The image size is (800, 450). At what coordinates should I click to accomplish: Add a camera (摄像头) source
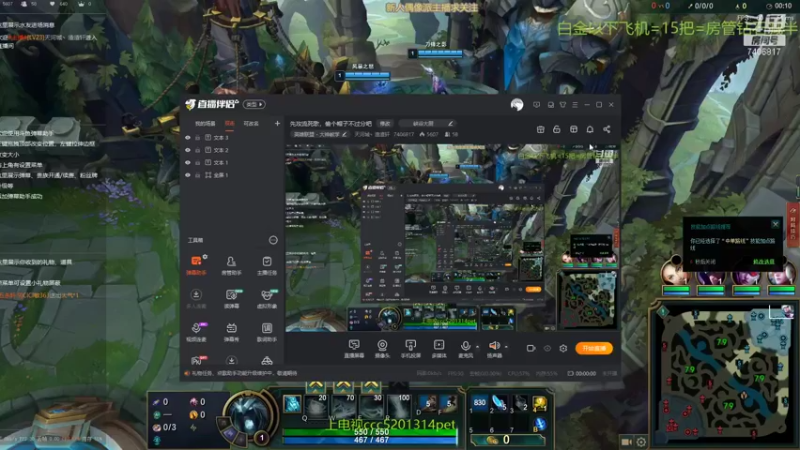coord(382,349)
